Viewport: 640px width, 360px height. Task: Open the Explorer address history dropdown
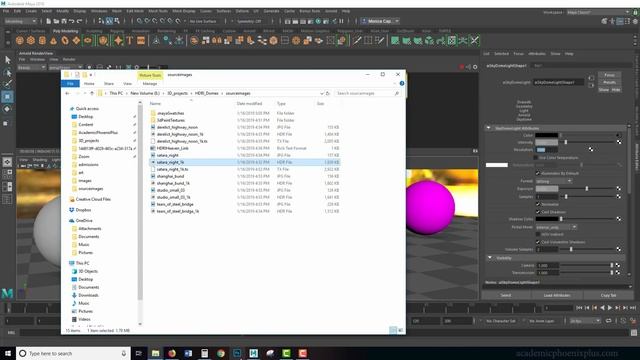point(322,93)
